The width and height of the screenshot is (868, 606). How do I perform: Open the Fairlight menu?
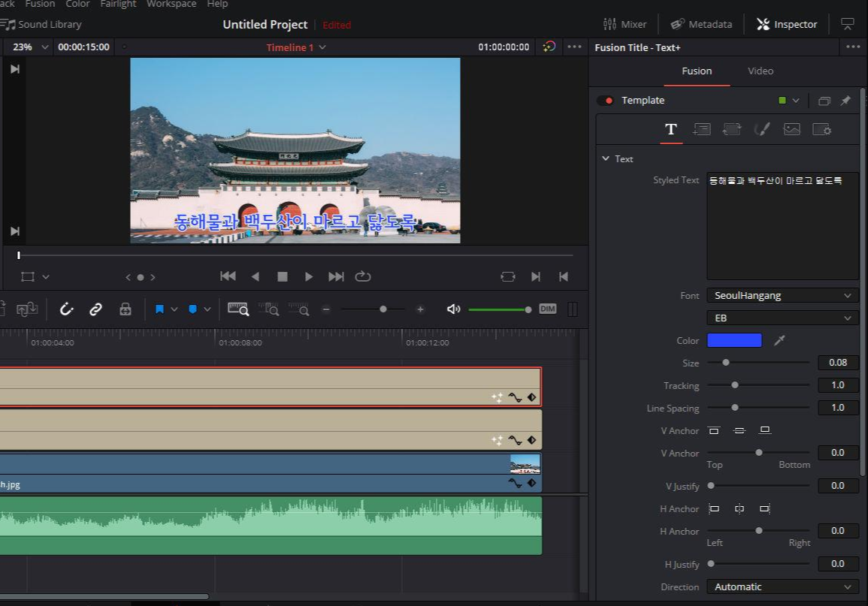pyautogui.click(x=118, y=4)
